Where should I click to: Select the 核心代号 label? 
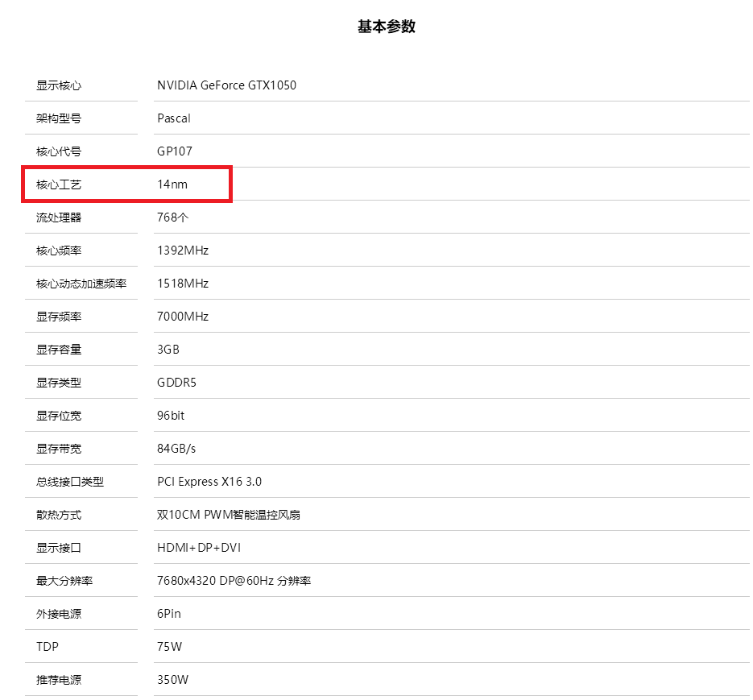(59, 151)
